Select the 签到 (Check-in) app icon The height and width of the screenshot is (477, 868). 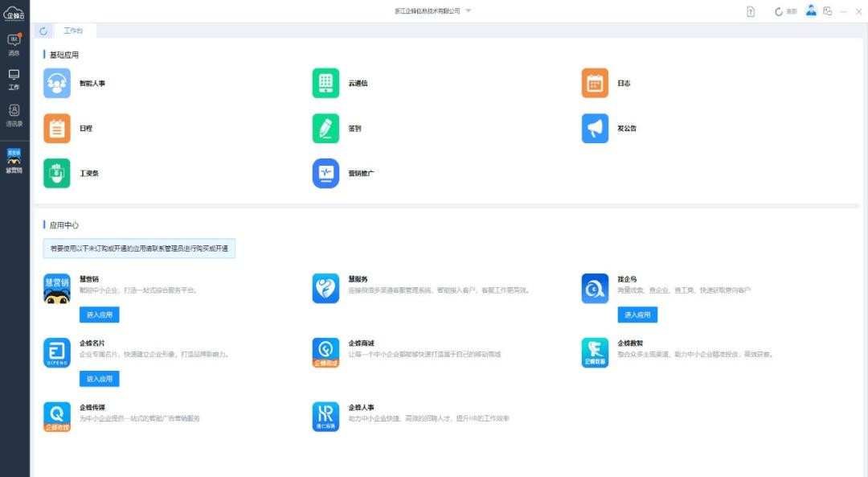click(x=327, y=127)
